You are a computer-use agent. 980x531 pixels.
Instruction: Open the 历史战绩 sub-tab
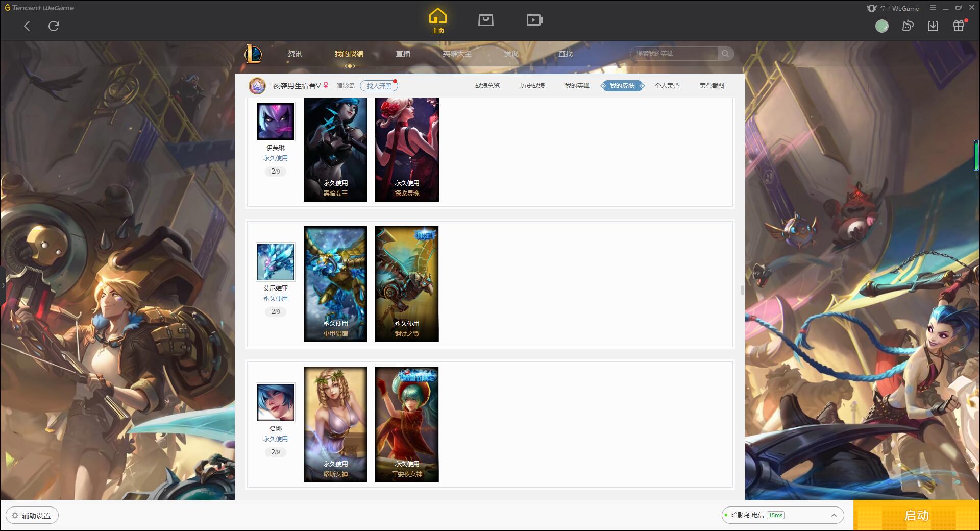point(532,86)
